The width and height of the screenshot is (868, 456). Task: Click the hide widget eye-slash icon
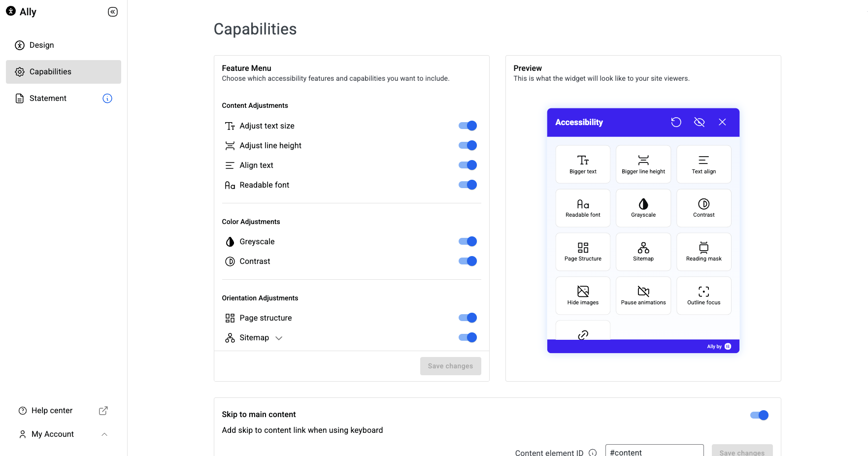pos(699,122)
